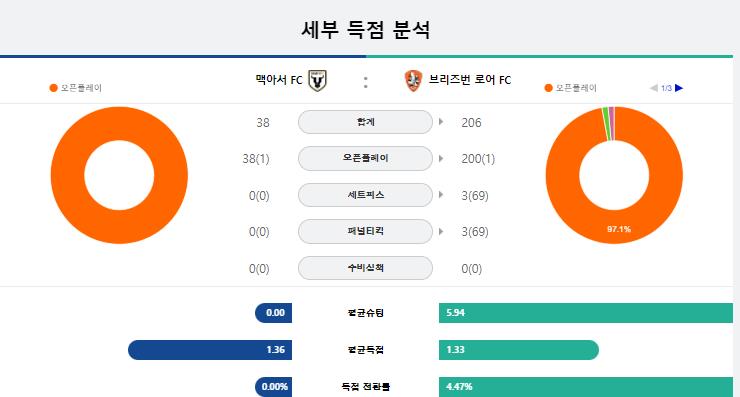Click the Macarthur FC team crest
This screenshot has height=397, width=740.
(x=317, y=80)
